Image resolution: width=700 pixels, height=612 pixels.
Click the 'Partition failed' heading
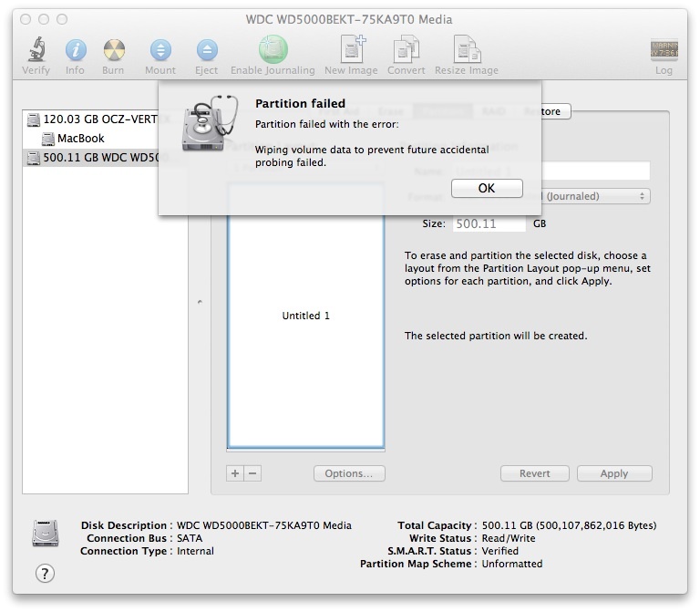[300, 103]
